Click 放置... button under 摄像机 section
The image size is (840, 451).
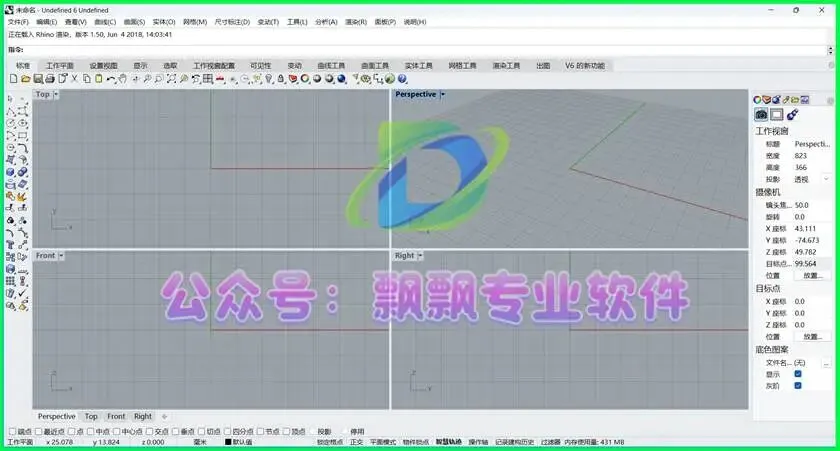pyautogui.click(x=813, y=275)
